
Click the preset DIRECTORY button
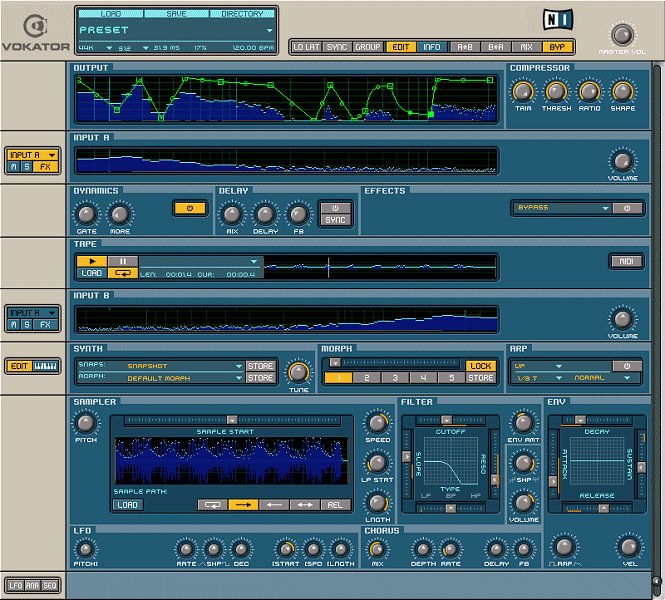[x=242, y=14]
